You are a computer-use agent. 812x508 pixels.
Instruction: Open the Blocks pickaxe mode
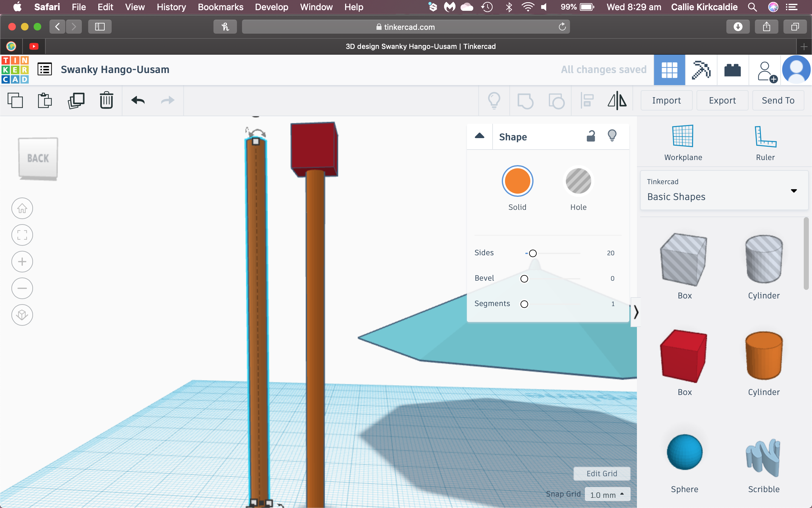(x=701, y=70)
